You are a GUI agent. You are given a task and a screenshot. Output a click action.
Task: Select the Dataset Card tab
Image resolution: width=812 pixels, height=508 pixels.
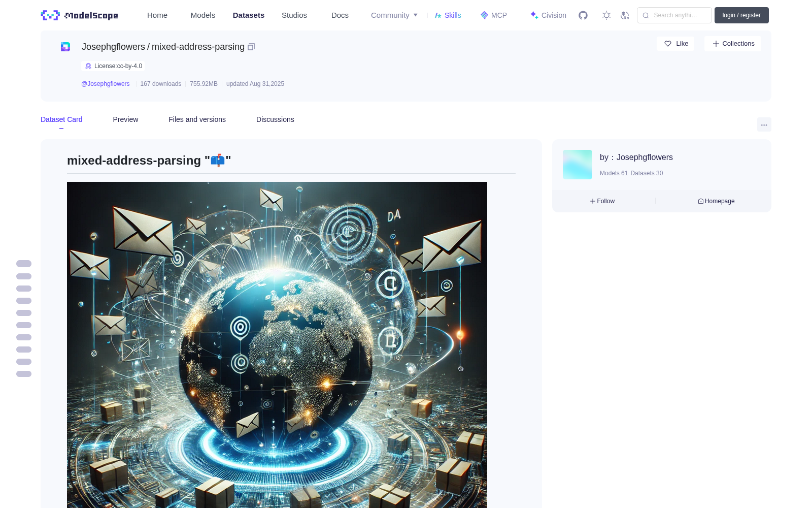[61, 119]
